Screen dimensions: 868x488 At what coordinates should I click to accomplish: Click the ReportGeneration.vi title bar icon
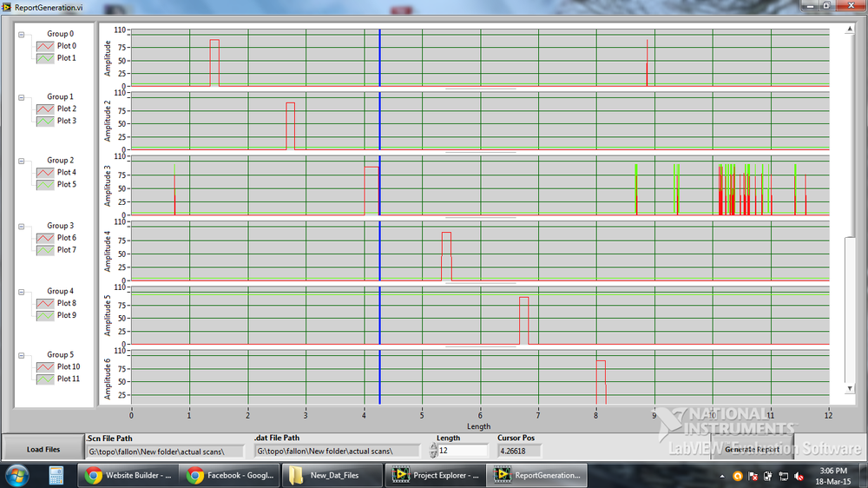(x=7, y=7)
